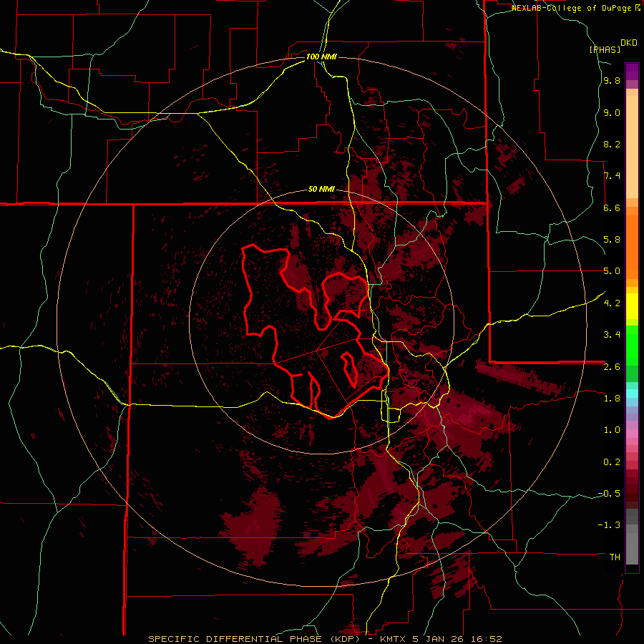Click the 100 NMI range ring label

click(321, 57)
